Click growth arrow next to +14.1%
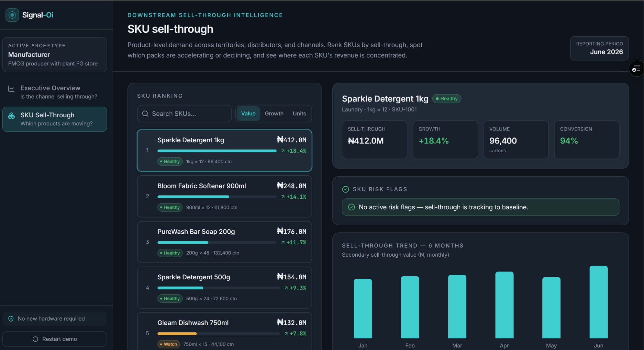 [x=283, y=197]
